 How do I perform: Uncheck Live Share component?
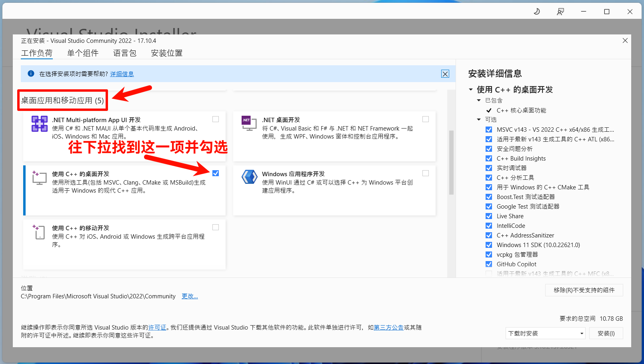[489, 216]
